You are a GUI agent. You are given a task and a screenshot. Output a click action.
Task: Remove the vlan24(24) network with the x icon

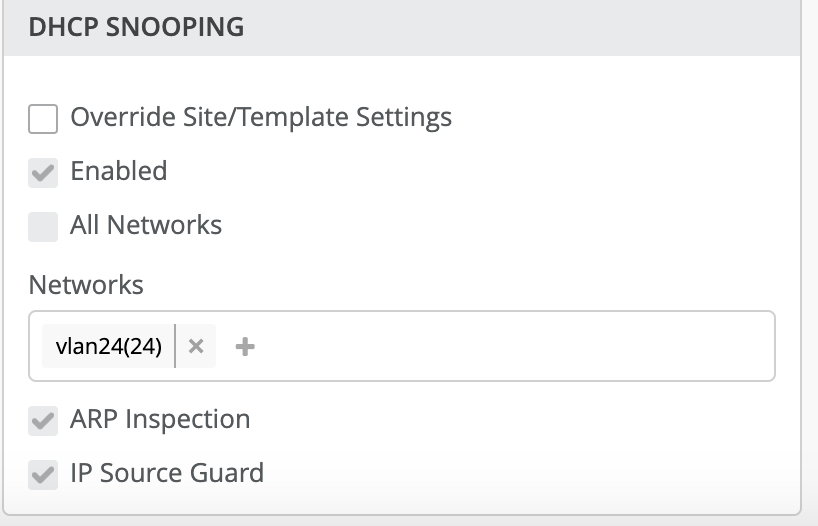point(196,346)
